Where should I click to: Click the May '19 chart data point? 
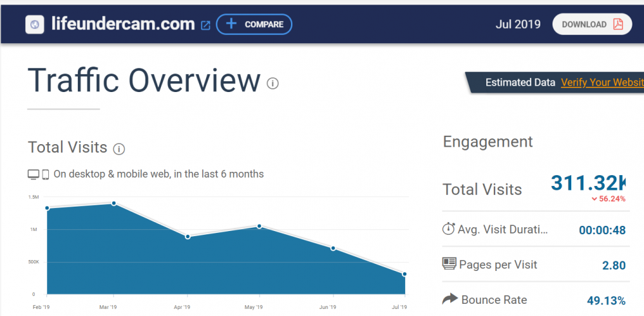tap(260, 226)
